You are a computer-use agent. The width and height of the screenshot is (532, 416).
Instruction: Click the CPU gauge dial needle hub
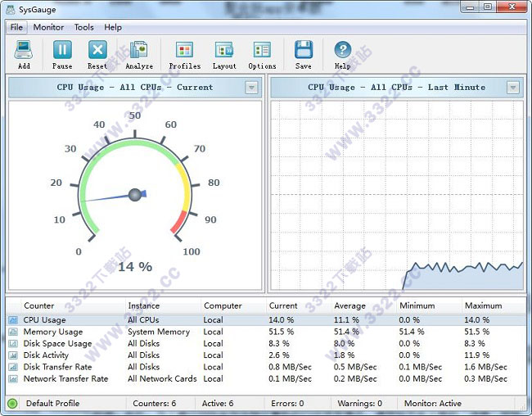[x=135, y=195]
